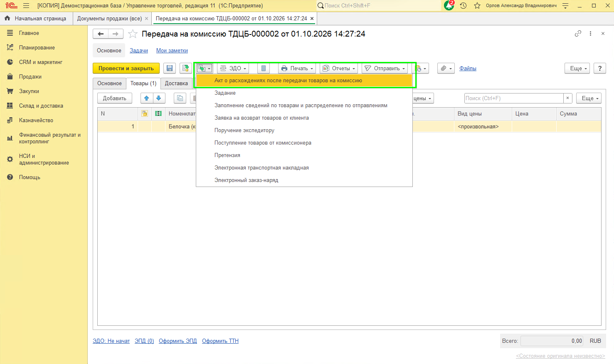This screenshot has height=364, width=614.
Task: Expand the Отчеты dropdown
Action: click(339, 69)
